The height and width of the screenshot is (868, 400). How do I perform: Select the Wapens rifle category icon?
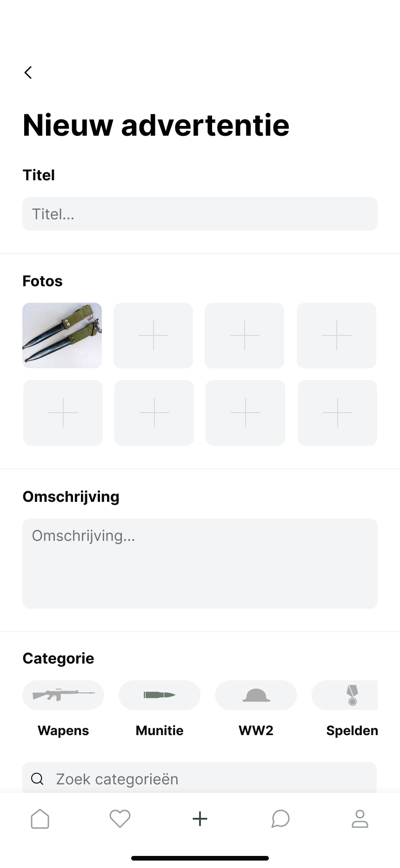point(63,695)
